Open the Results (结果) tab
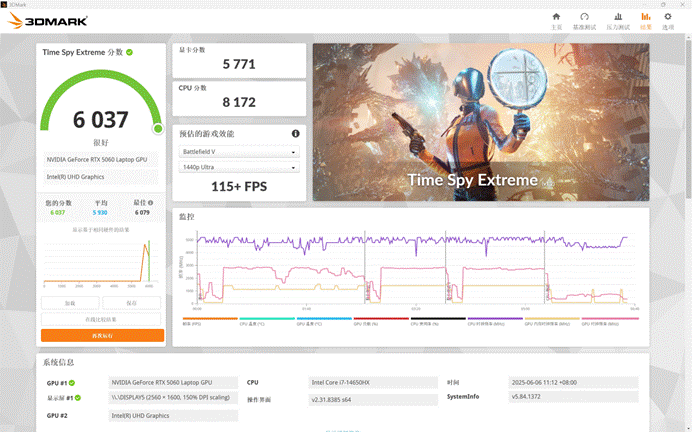The width and height of the screenshot is (692, 432). 646,21
